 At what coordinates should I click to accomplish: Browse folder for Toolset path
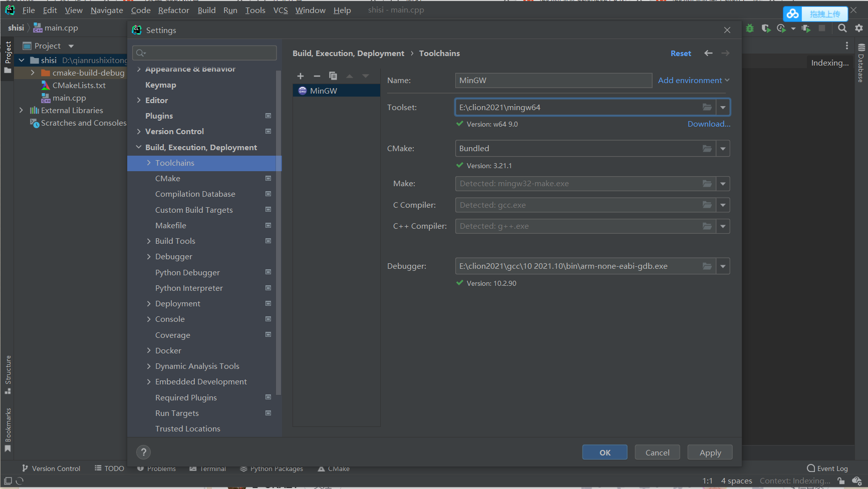tap(707, 107)
